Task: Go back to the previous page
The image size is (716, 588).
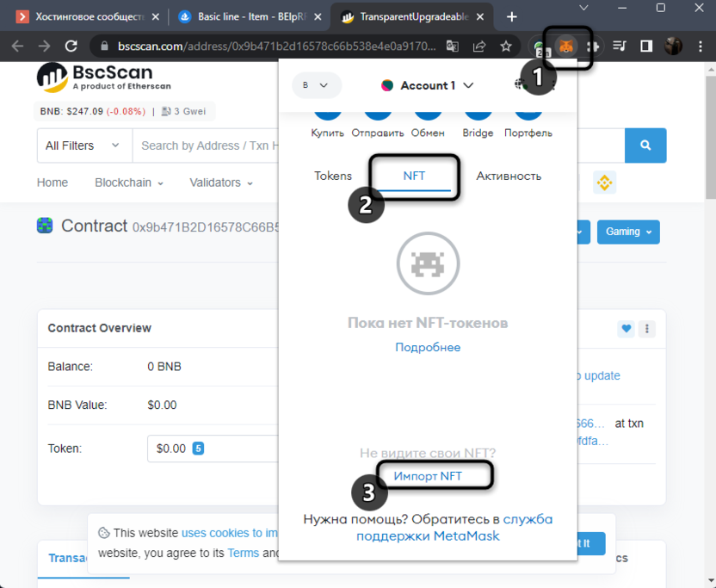Action: 17,46
